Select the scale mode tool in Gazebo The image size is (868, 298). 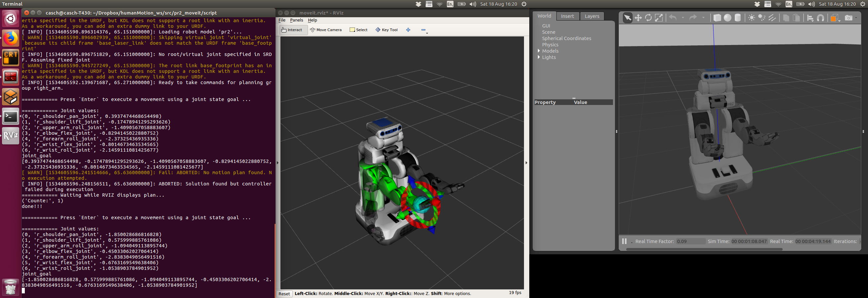[x=659, y=18]
